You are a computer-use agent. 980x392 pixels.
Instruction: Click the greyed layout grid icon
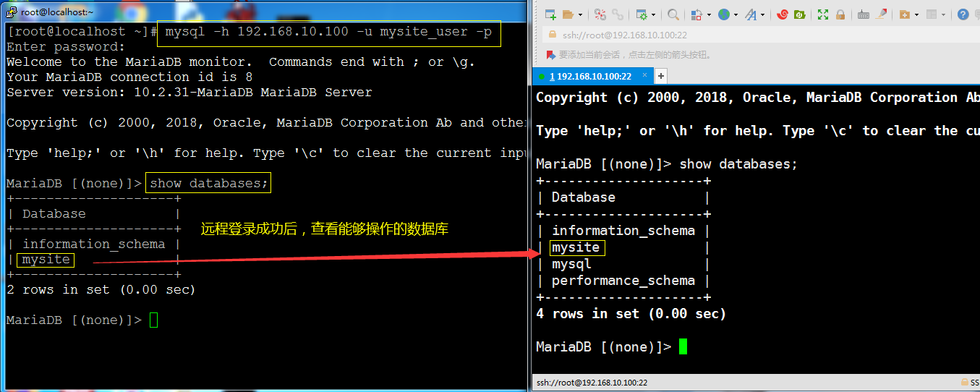(932, 14)
